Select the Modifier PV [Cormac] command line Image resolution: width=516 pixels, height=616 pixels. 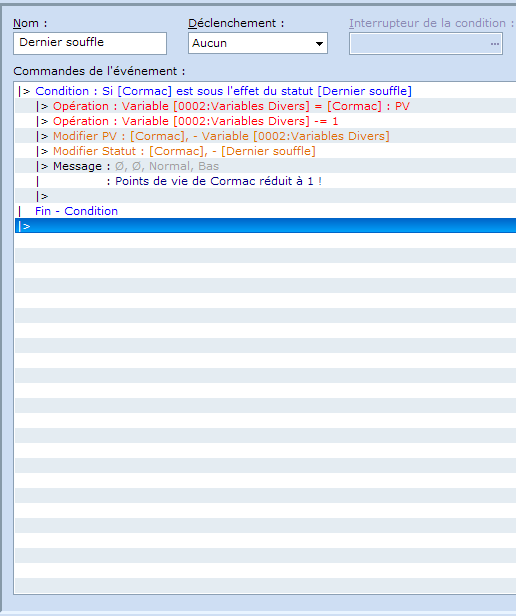[x=265, y=136]
